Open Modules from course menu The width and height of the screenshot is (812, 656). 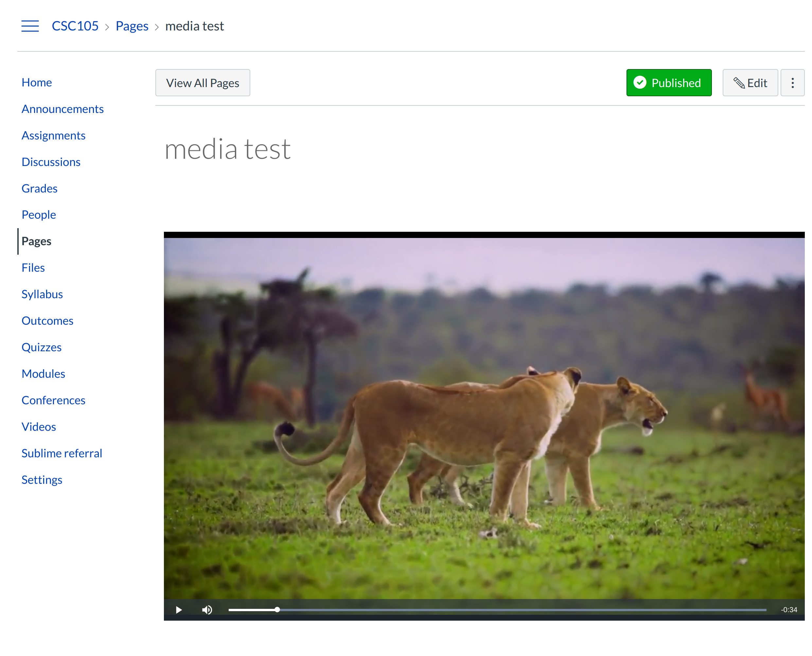pyautogui.click(x=43, y=374)
